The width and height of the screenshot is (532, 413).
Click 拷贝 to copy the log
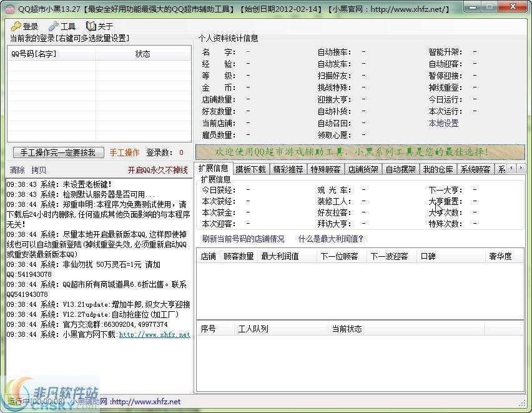[x=39, y=170]
